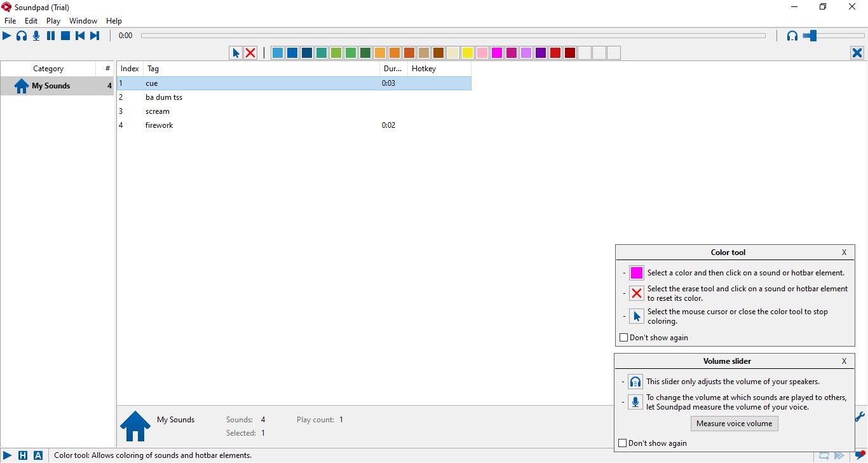
Task: Pick the darkest maroon-red swatch
Action: 570,53
